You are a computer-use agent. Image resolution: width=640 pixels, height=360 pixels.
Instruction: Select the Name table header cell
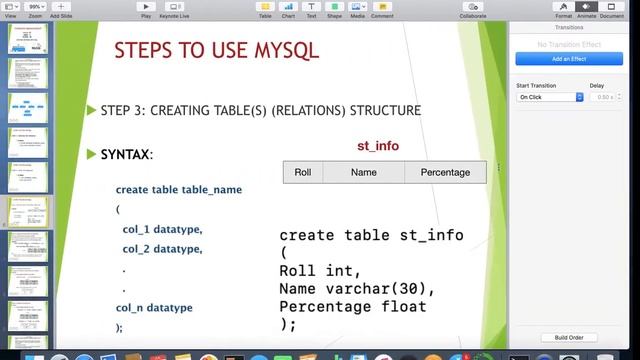click(x=364, y=172)
